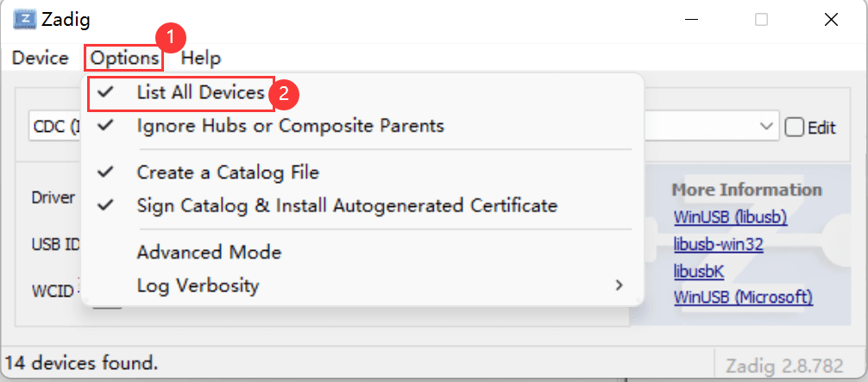Screen dimensions: 868x382
Task: Toggle Sign Catalog & Install Autogenerated Certificate
Action: (347, 206)
